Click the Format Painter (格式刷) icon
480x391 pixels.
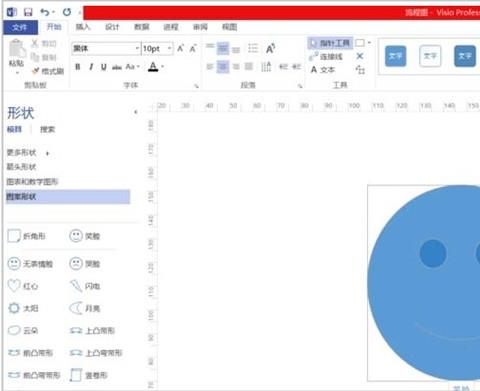click(35, 71)
